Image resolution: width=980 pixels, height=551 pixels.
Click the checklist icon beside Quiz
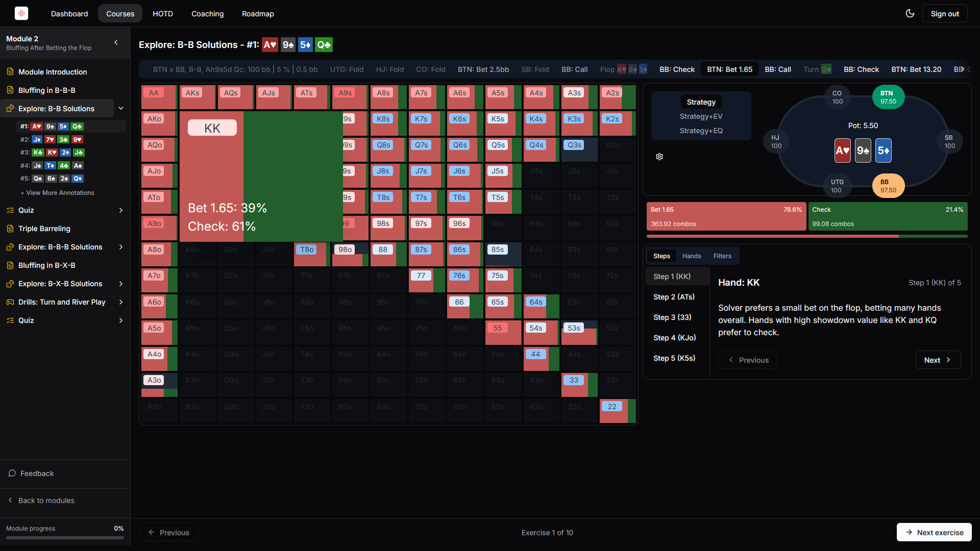tap(10, 210)
